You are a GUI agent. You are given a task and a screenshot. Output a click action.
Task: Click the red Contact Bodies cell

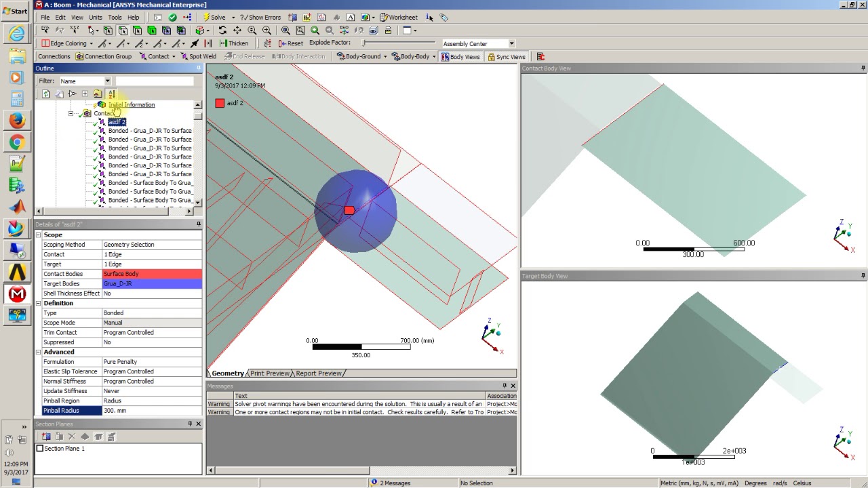click(x=152, y=274)
